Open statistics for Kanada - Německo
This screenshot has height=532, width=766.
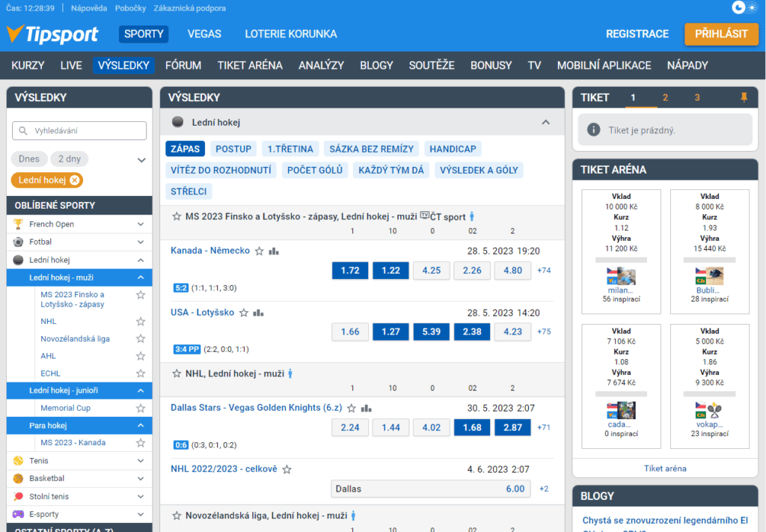[274, 251]
